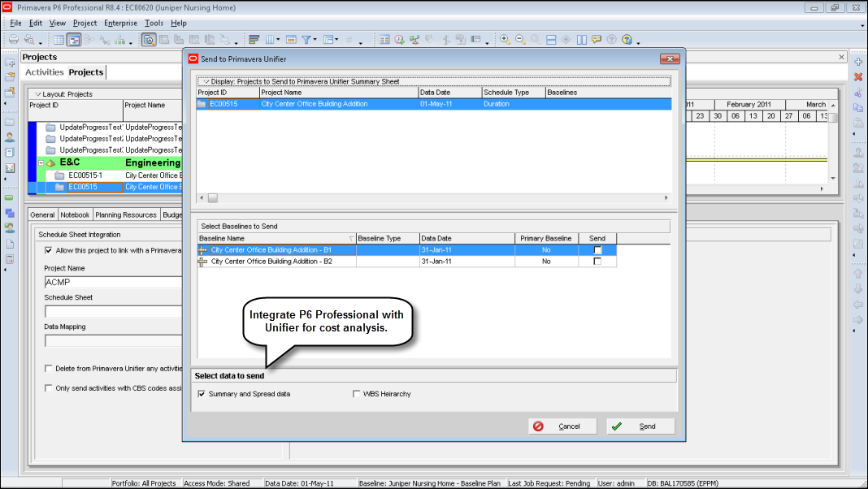The width and height of the screenshot is (868, 489).
Task: Open the Group and Sort dropdown arrow
Action: [x=336, y=39]
